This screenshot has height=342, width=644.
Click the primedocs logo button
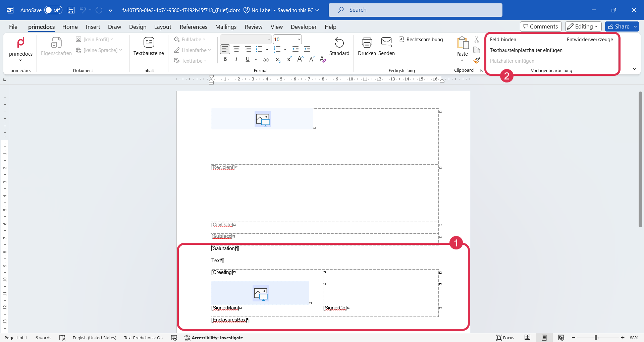tap(21, 49)
